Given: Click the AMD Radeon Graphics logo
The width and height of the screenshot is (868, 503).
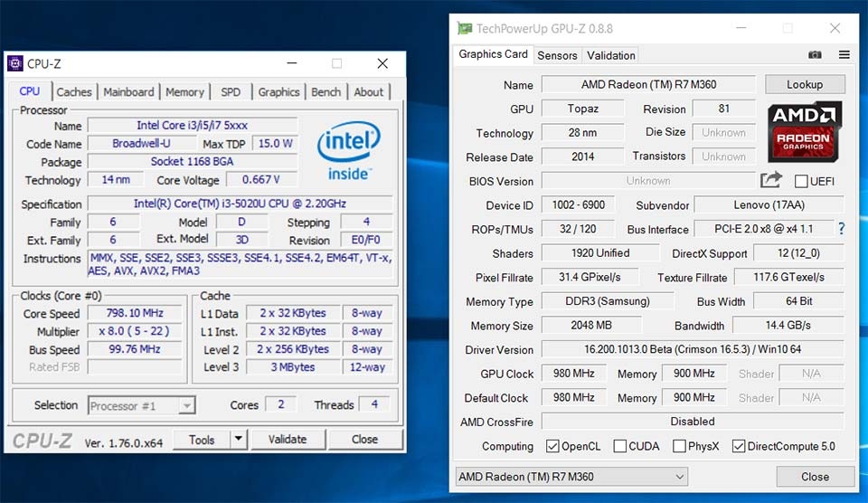Looking at the screenshot, I should click(x=805, y=132).
